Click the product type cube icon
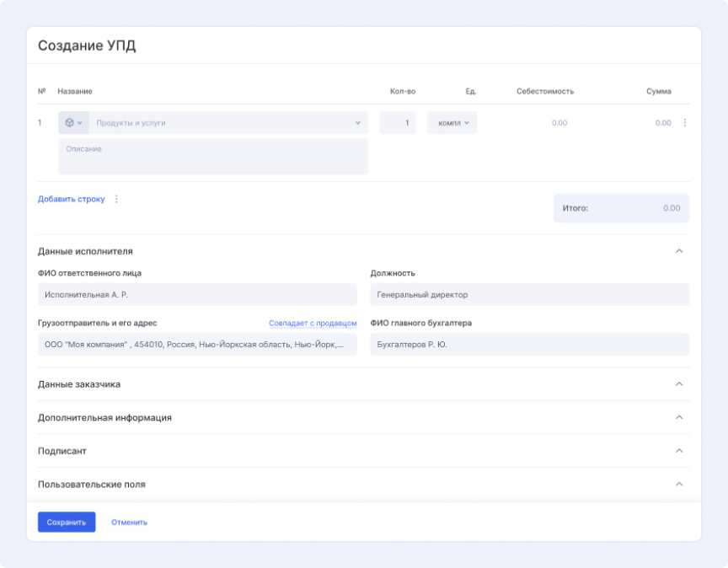728x568 pixels. [71, 123]
